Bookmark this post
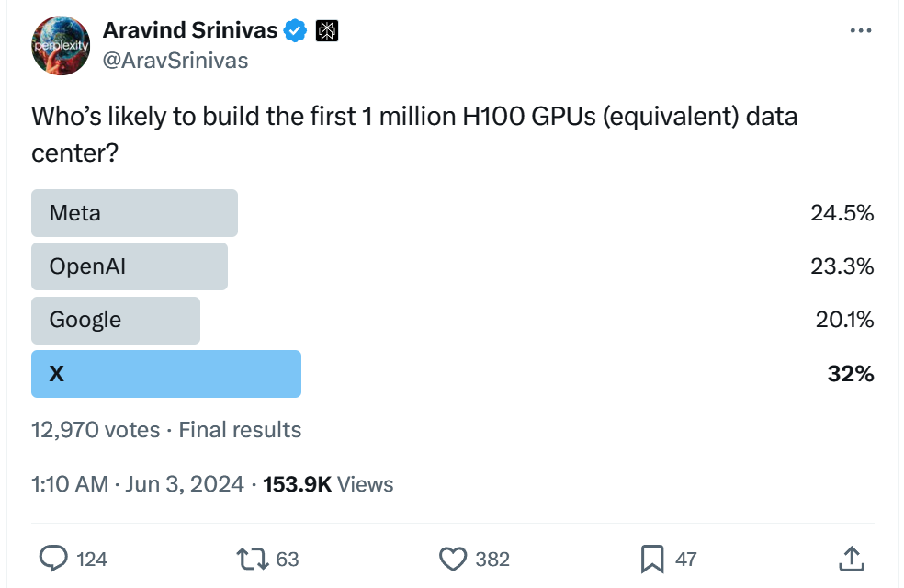Screen dimensions: 904x588 tap(651, 558)
